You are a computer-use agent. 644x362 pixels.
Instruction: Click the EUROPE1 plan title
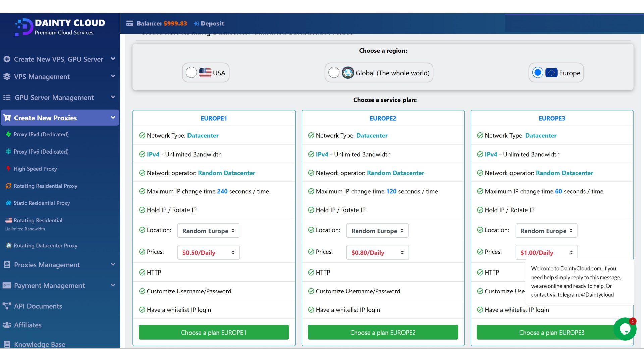tap(214, 118)
